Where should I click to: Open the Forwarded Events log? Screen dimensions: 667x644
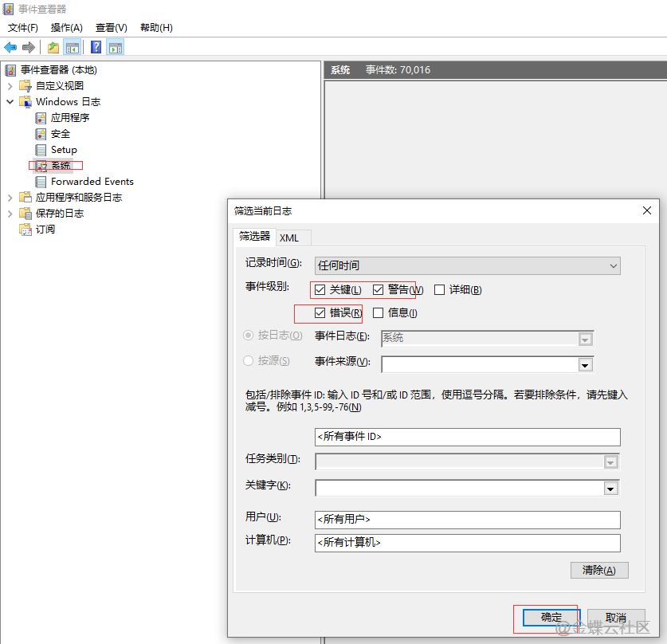(92, 182)
